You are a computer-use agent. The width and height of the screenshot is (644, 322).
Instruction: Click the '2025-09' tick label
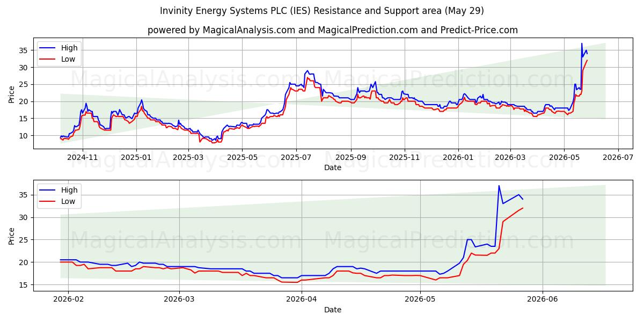[351, 157]
